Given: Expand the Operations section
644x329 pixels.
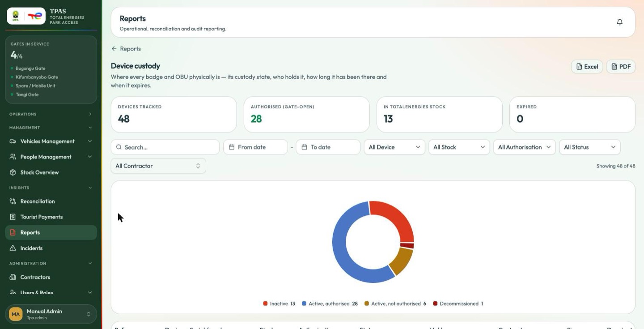Looking at the screenshot, I should (51, 114).
